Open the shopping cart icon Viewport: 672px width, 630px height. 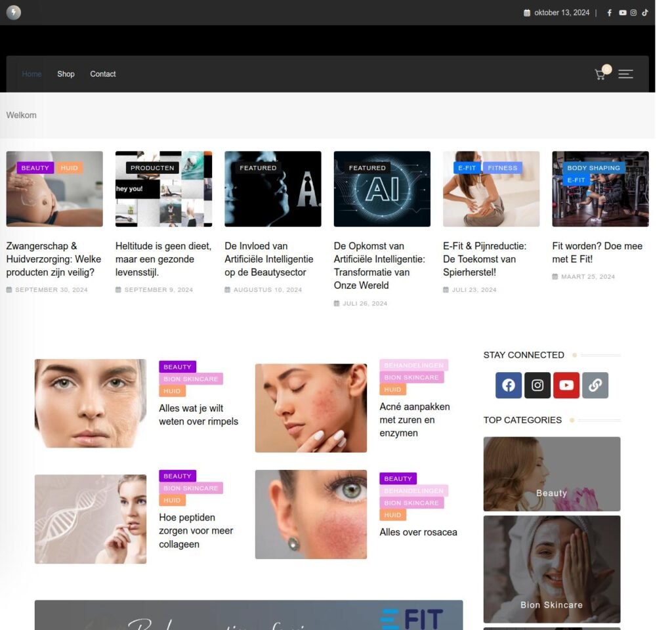click(599, 74)
